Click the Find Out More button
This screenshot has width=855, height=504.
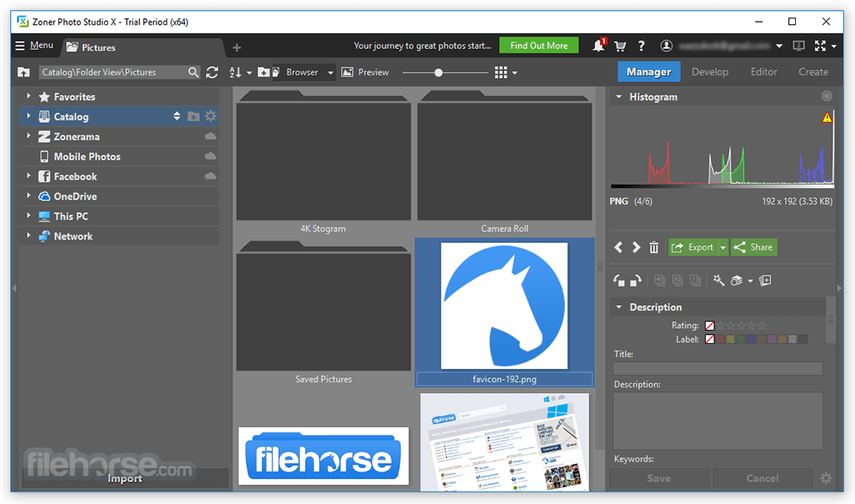click(x=539, y=46)
